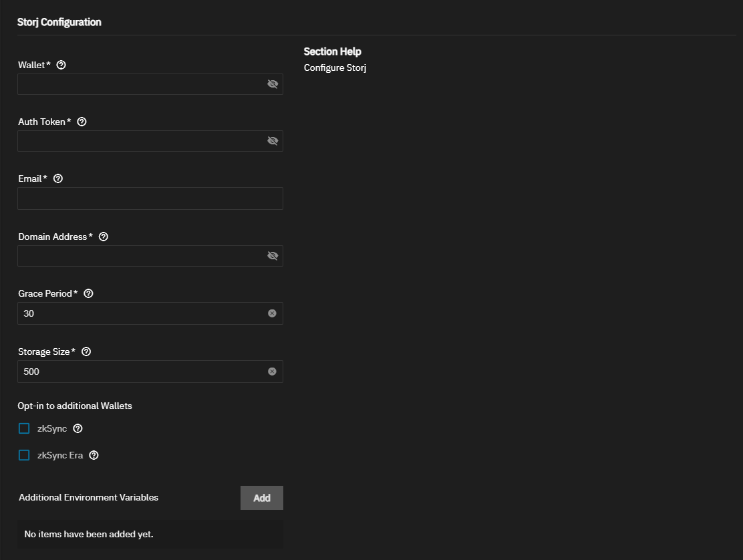This screenshot has height=560, width=743.
Task: Open the Wallet help tooltip icon
Action: (x=61, y=65)
